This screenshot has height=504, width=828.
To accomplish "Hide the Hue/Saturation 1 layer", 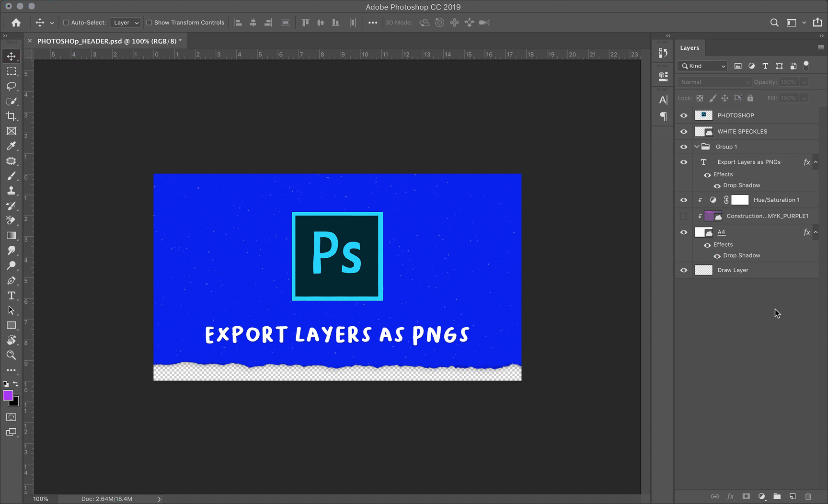I will click(684, 200).
